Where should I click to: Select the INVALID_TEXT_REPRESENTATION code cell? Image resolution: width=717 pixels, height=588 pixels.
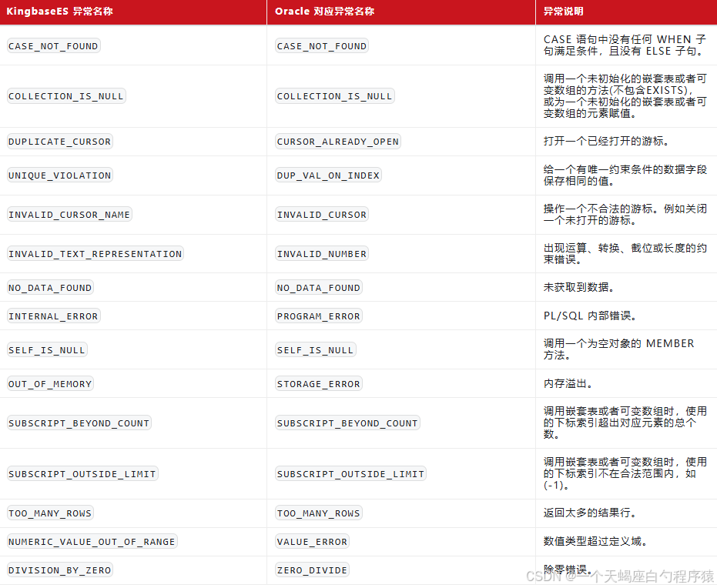95,254
